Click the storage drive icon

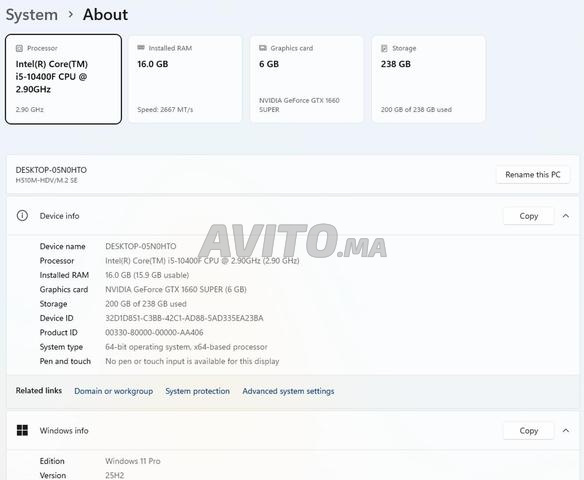click(384, 48)
